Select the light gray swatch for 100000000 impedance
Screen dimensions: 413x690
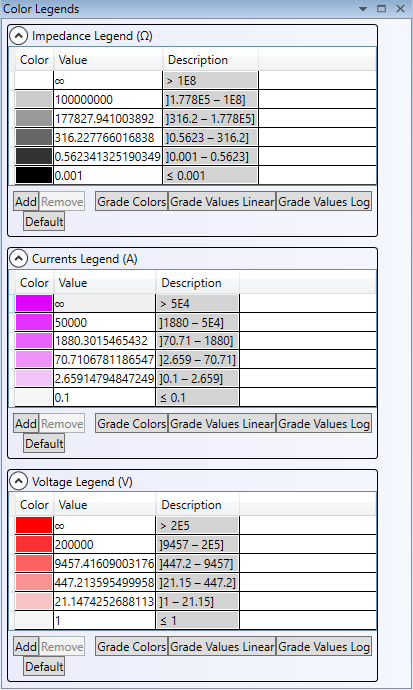34,99
